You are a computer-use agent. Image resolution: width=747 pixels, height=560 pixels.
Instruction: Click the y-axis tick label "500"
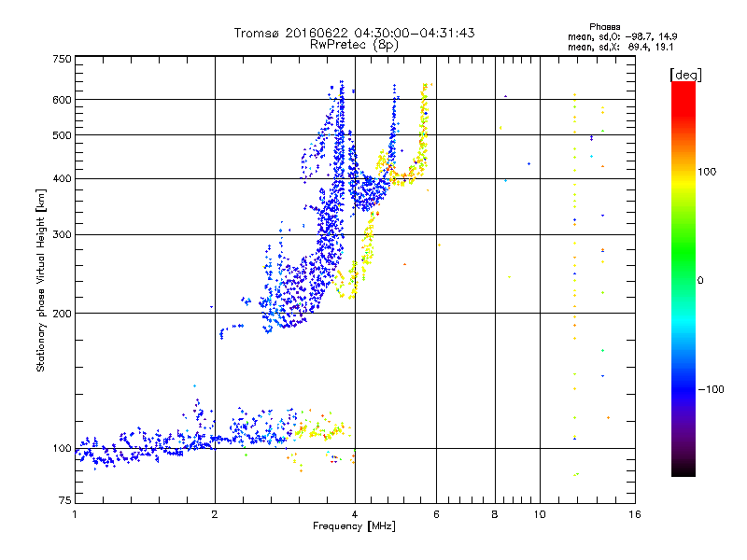pos(62,135)
